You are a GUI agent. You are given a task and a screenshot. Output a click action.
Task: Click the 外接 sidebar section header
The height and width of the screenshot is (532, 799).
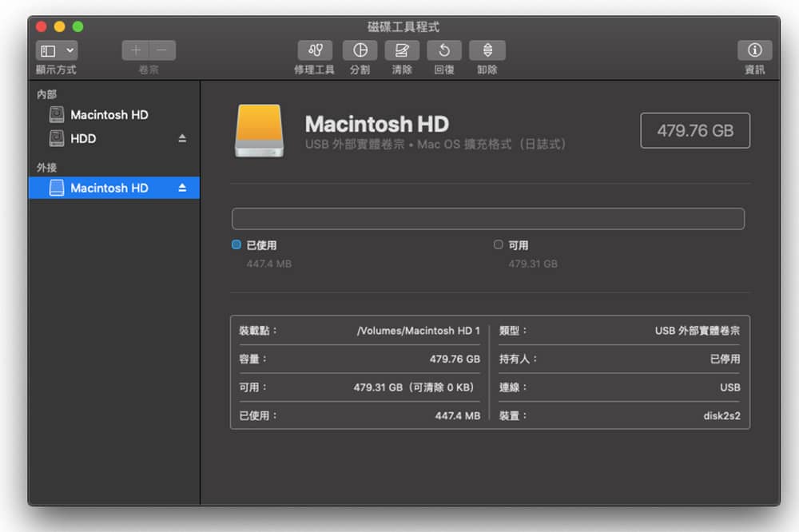pos(46,168)
